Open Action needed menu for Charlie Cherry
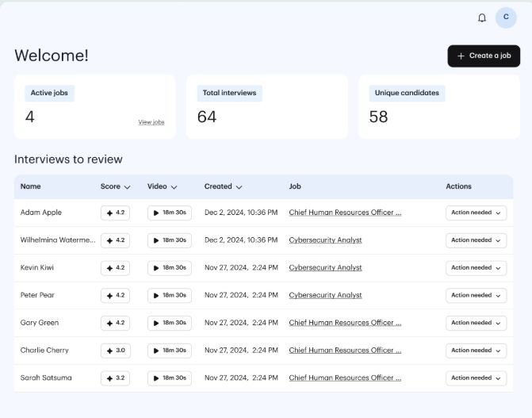Viewport: 532px width, 418px height. pyautogui.click(x=476, y=351)
